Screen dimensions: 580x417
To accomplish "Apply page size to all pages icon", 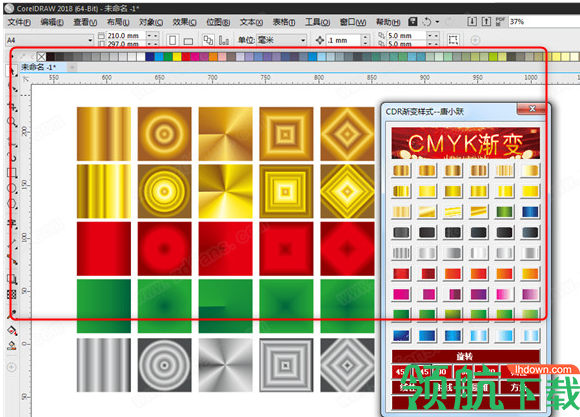I will (x=209, y=40).
